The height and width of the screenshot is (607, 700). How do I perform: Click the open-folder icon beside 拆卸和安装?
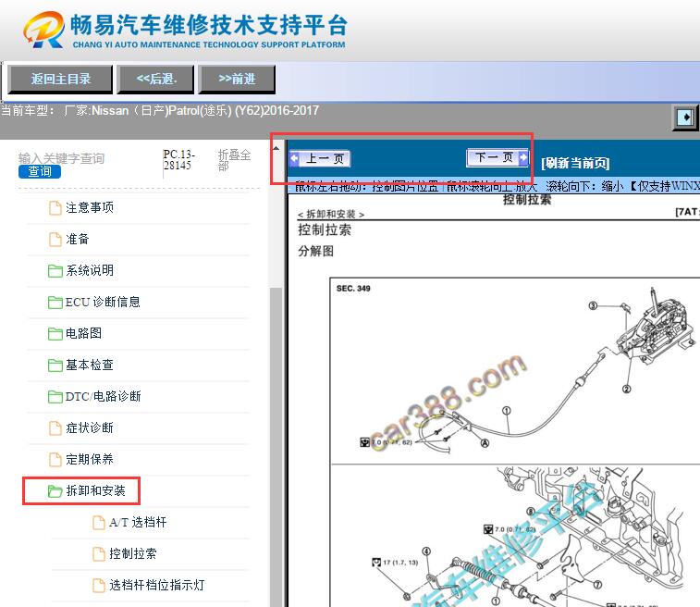55,491
